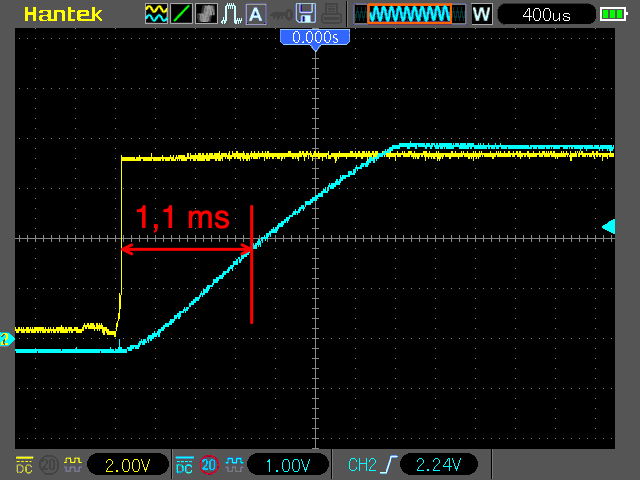This screenshot has height=480, width=640.
Task: Open the CH2 1.00V volts-per-division setting
Action: (x=287, y=465)
